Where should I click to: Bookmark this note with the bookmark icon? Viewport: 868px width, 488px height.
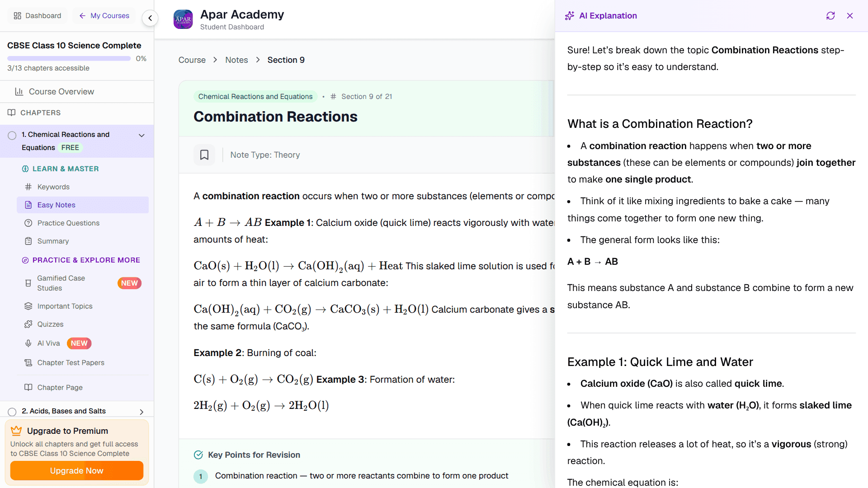[x=204, y=155]
